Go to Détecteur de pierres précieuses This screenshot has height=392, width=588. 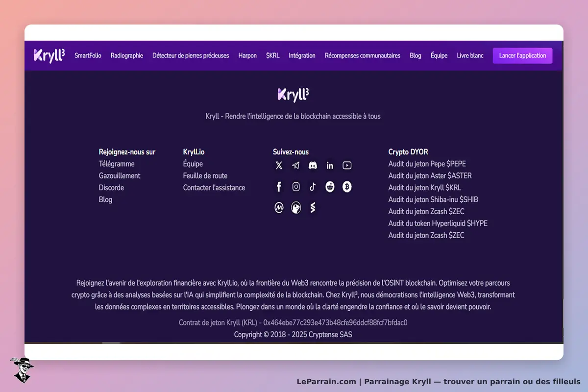coord(191,55)
